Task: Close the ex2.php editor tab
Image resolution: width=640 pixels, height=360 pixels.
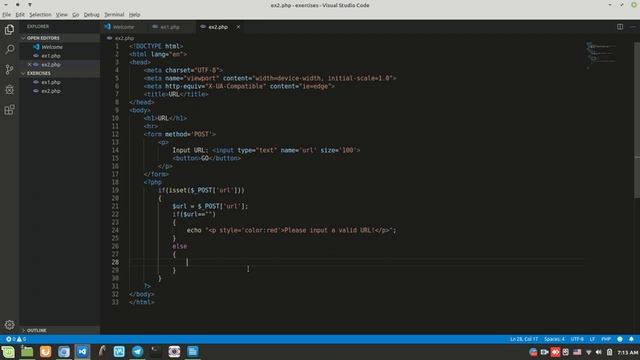Action: 238,27
